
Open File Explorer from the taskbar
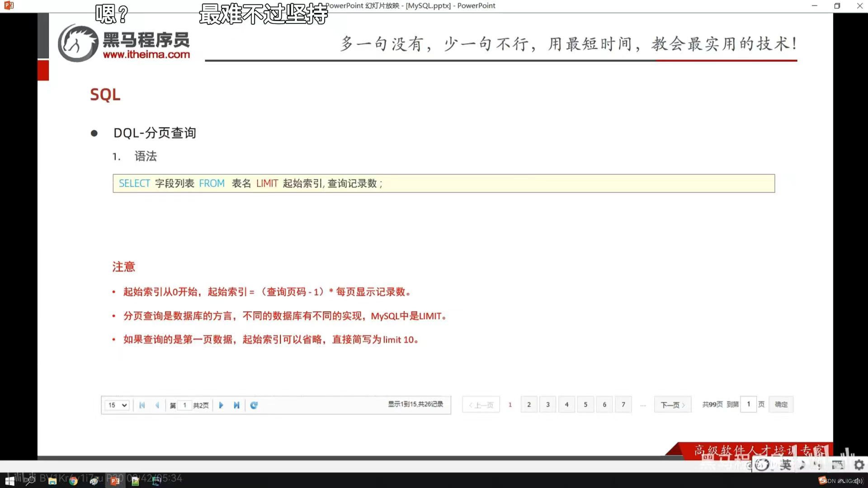coord(52,481)
